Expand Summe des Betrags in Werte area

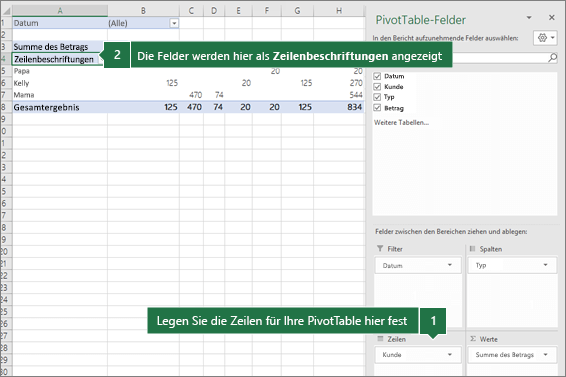(545, 355)
